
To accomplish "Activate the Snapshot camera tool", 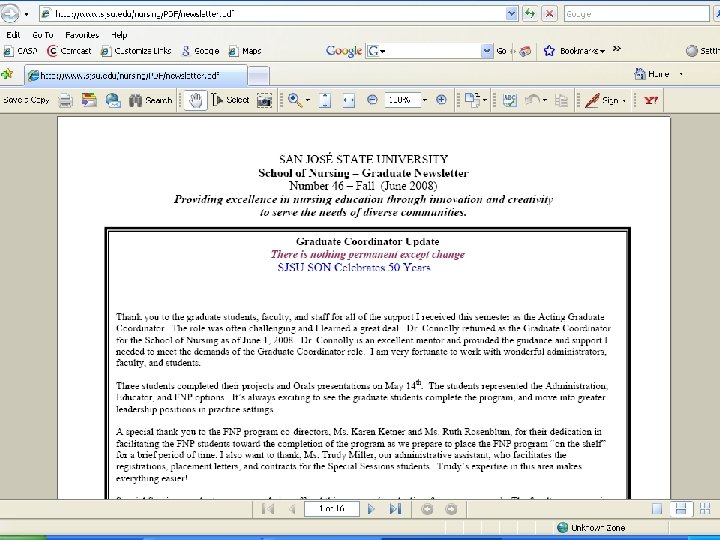I will [264, 100].
